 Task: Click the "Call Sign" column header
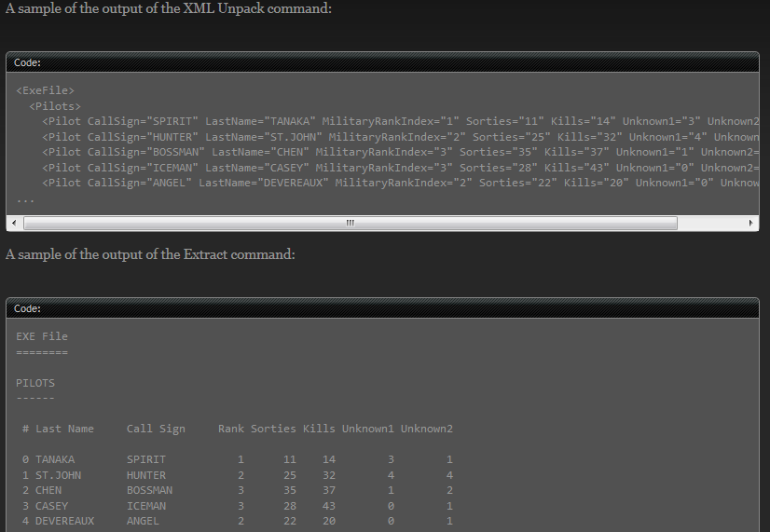[156, 429]
